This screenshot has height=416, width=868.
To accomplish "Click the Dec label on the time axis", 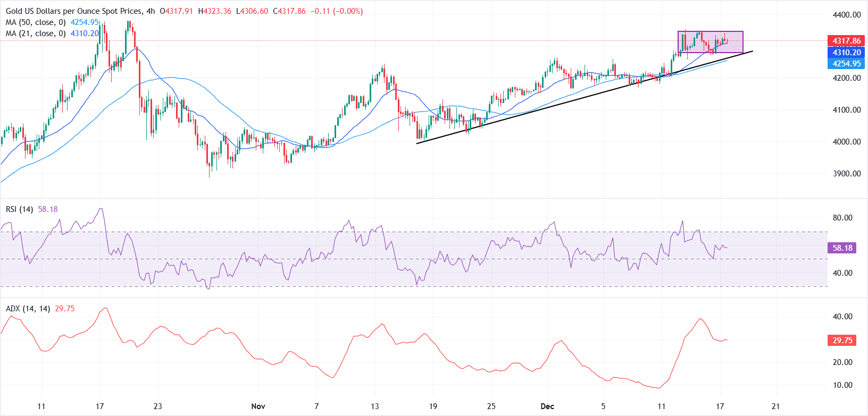I will click(x=547, y=406).
